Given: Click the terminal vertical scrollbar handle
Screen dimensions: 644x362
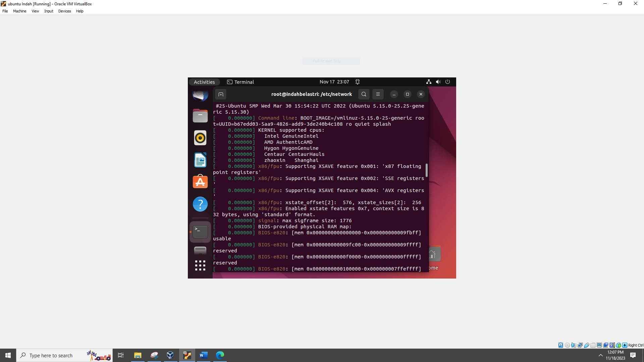Looking at the screenshot, I should (427, 170).
